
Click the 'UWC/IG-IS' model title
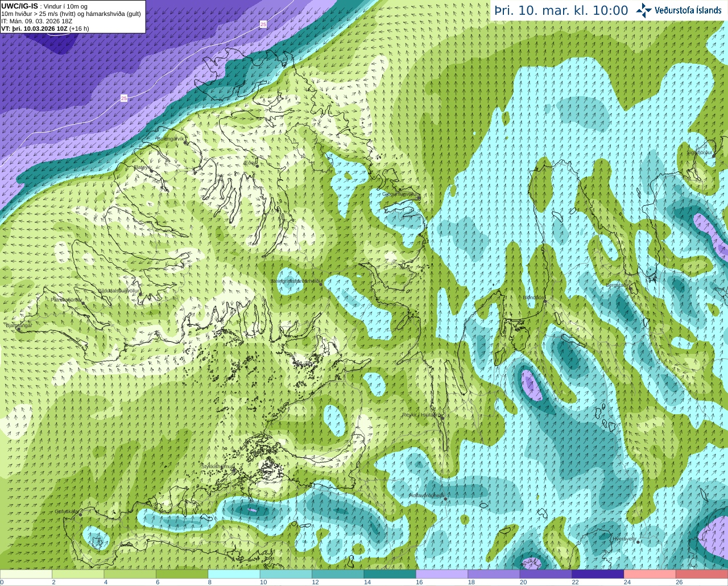click(x=20, y=6)
